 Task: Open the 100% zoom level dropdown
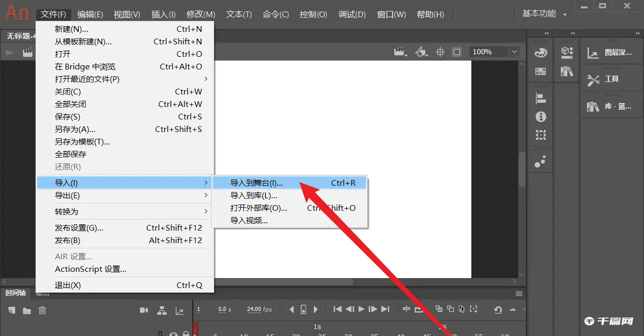(x=493, y=52)
